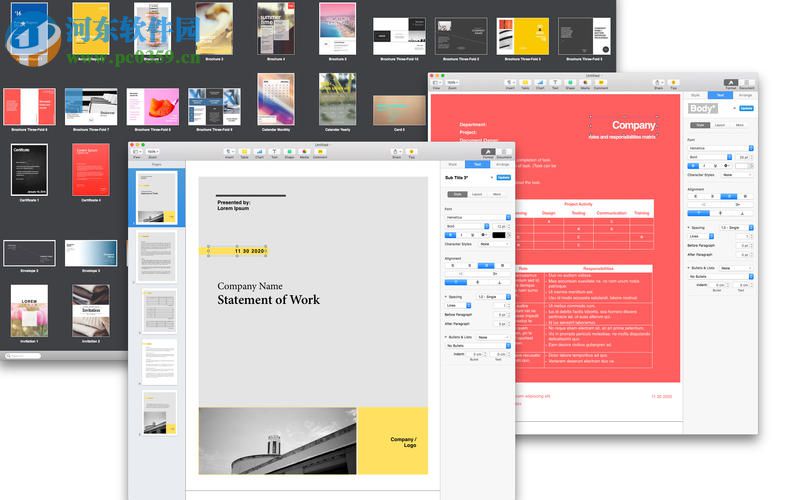Viewport: 800px width, 500px height.
Task: Click Share icon in Statement of Work toolbar
Action: (x=396, y=152)
